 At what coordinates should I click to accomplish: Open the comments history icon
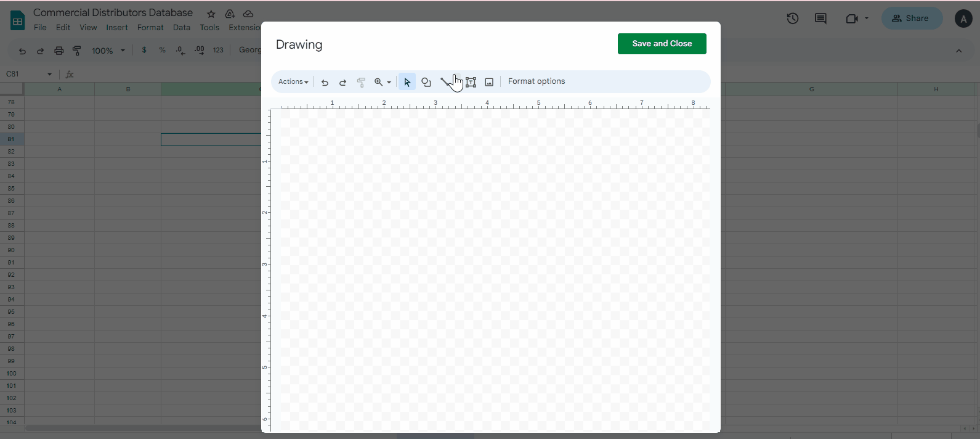[820, 18]
